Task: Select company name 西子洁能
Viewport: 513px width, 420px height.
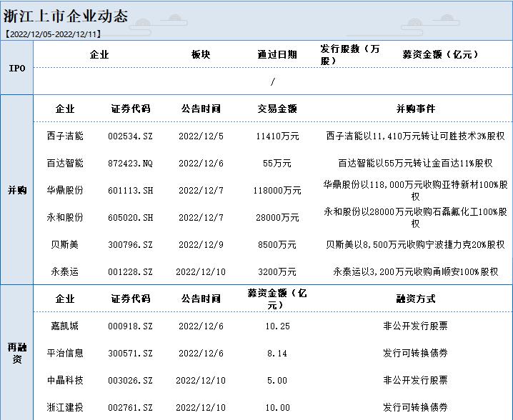Action: pos(65,136)
